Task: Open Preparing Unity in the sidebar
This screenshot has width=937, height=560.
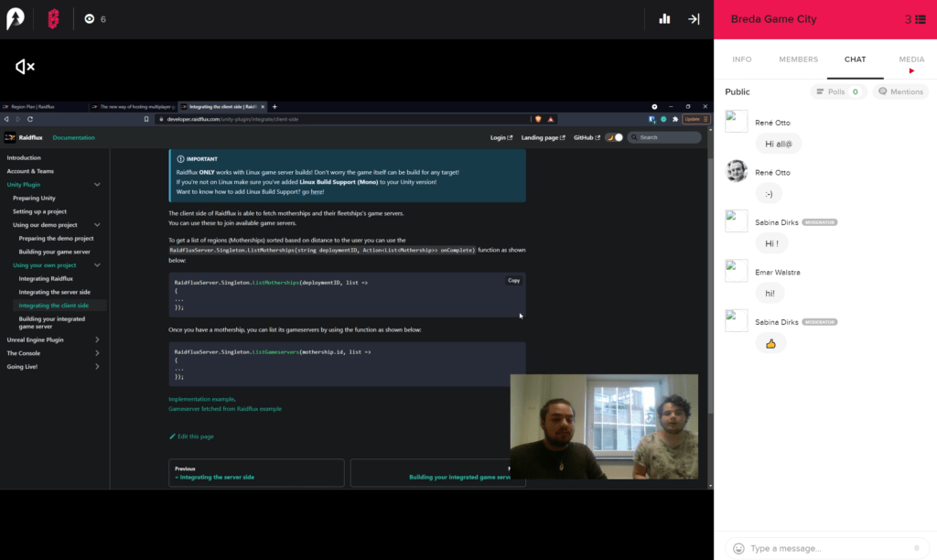Action: (34, 198)
